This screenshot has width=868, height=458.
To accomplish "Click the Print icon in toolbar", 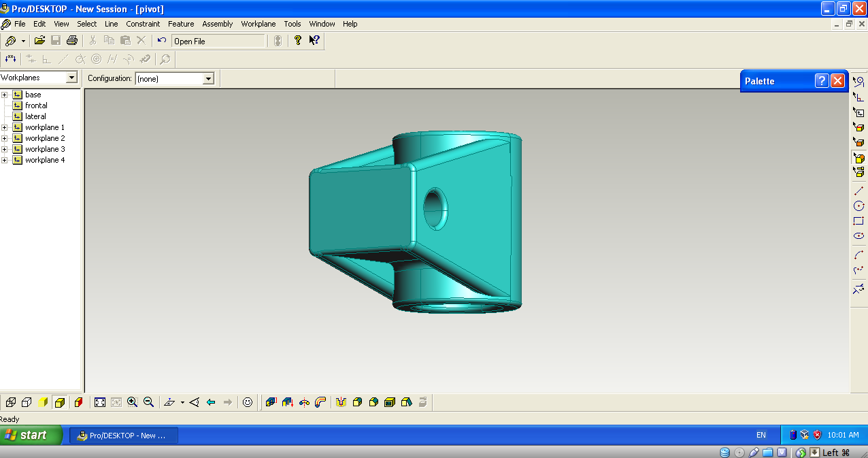I will click(72, 41).
